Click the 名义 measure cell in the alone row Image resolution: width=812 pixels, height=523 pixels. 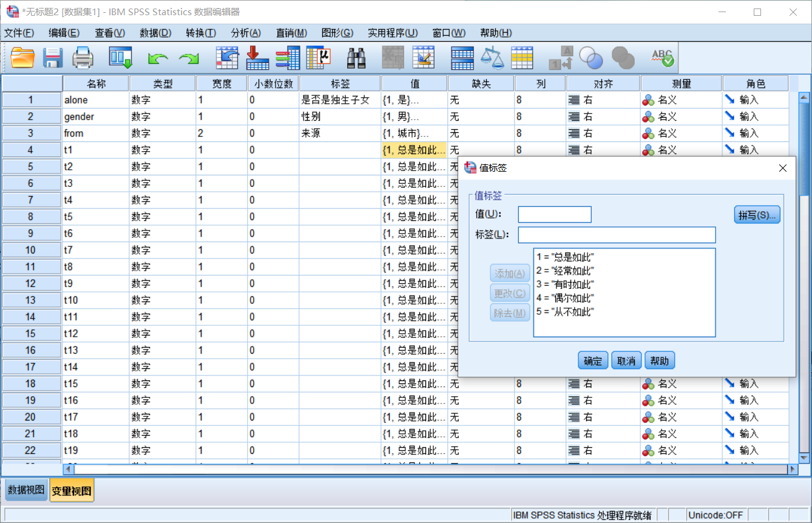coord(682,100)
